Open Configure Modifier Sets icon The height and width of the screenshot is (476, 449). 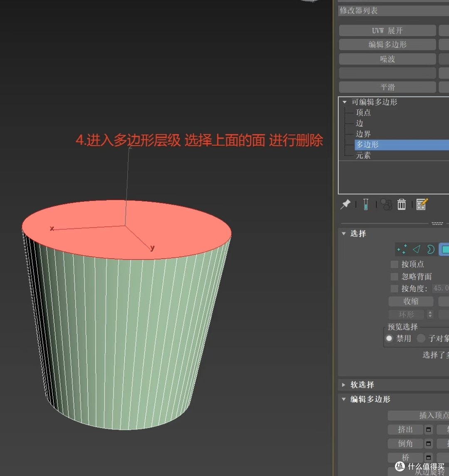pyautogui.click(x=422, y=204)
